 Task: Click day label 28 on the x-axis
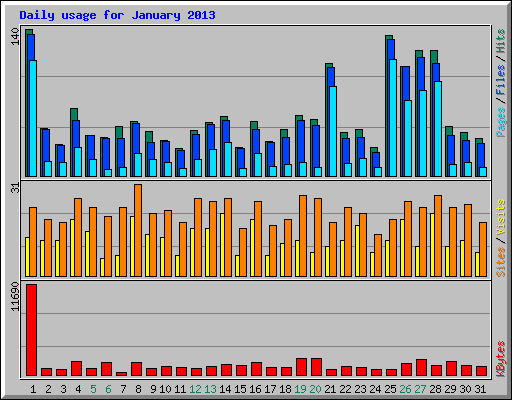coord(435,389)
